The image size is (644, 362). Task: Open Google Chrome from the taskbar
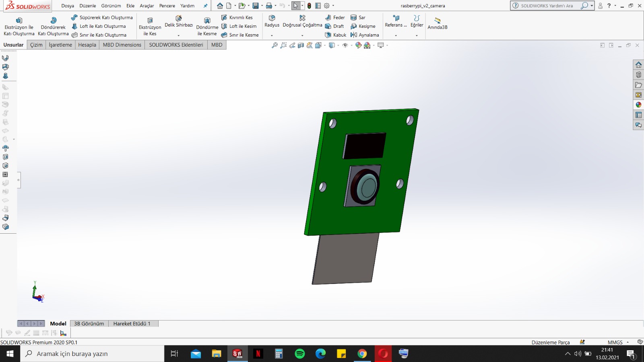(362, 354)
